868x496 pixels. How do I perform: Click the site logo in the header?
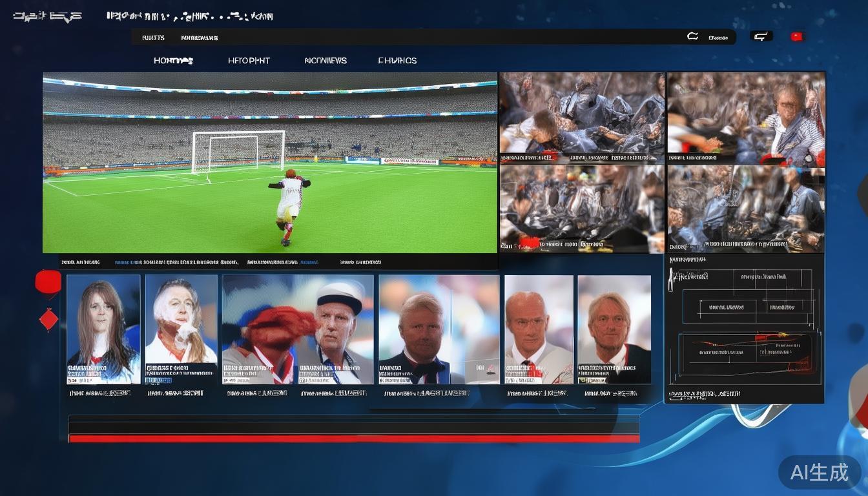[x=47, y=16]
